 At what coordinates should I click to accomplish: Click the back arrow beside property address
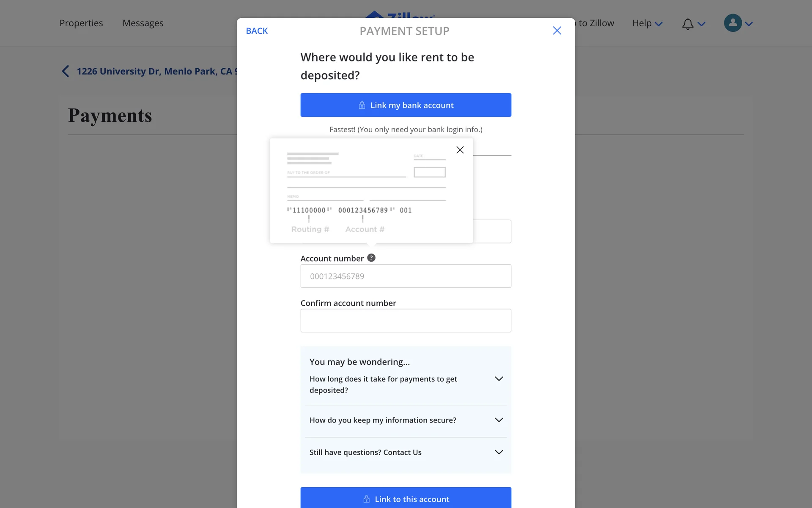pyautogui.click(x=66, y=71)
